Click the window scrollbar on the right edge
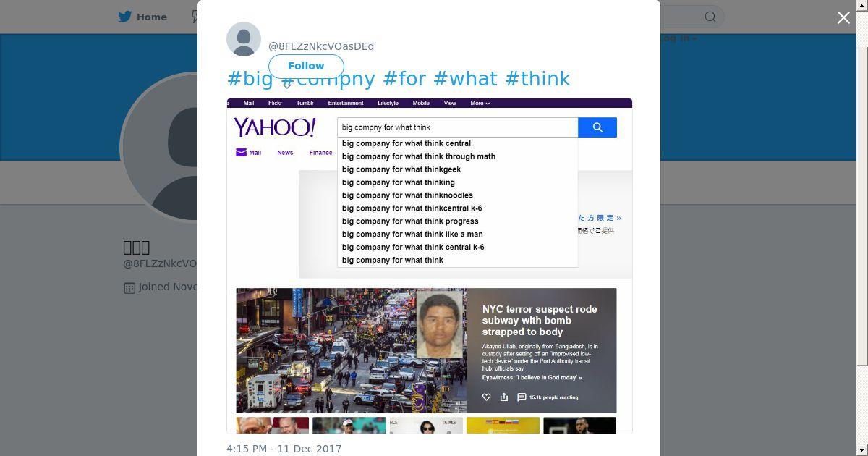 click(863, 181)
